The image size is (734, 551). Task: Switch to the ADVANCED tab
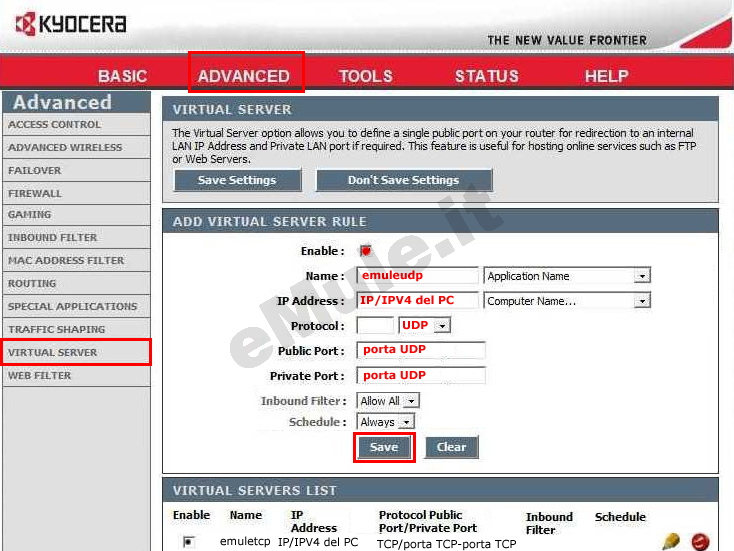(x=244, y=76)
